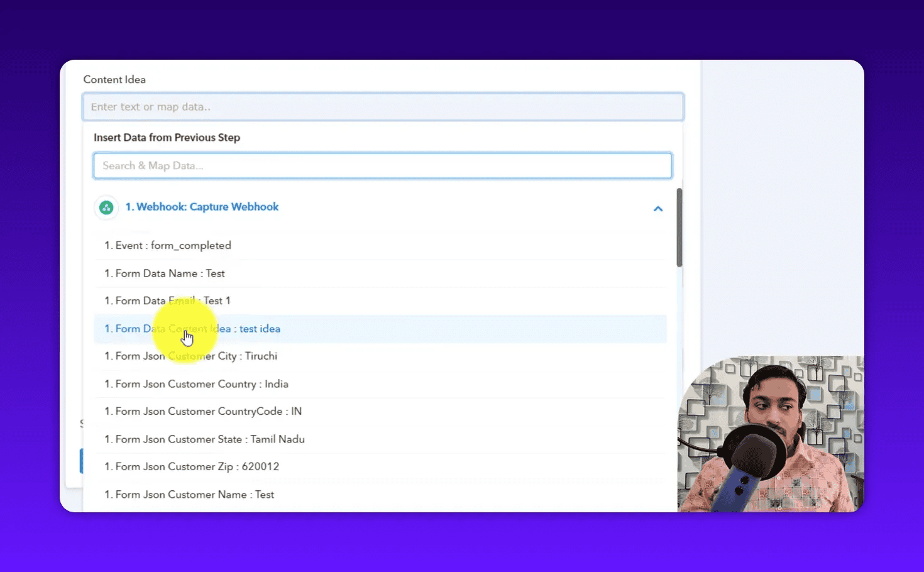Click the partially hidden blue button at left

pyautogui.click(x=81, y=461)
